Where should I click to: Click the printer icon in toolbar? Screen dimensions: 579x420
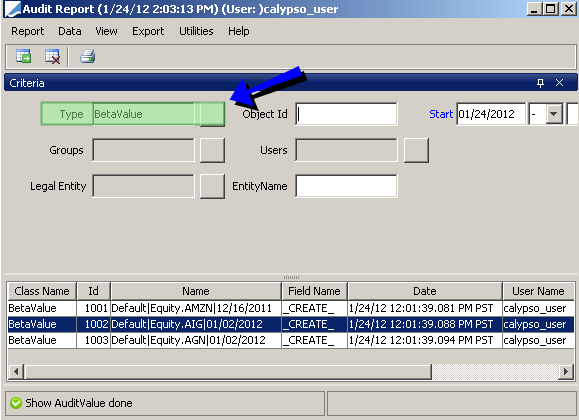[x=88, y=57]
